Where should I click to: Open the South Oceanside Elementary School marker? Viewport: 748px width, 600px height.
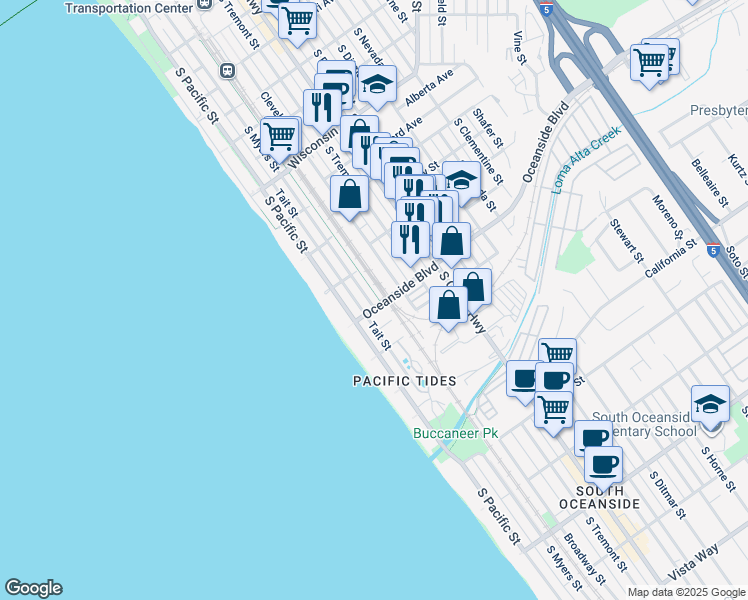tap(710, 404)
